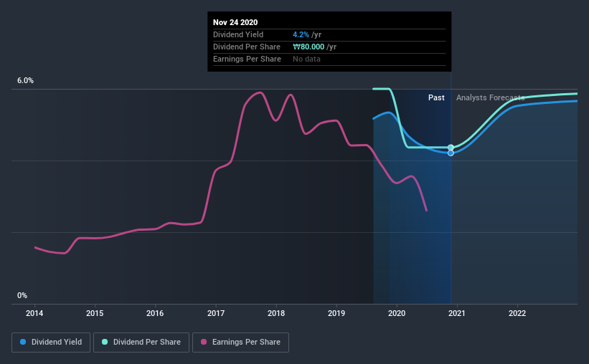The image size is (589, 364).
Task: Select the blue Dividend Yield data point marker
Action: click(451, 153)
